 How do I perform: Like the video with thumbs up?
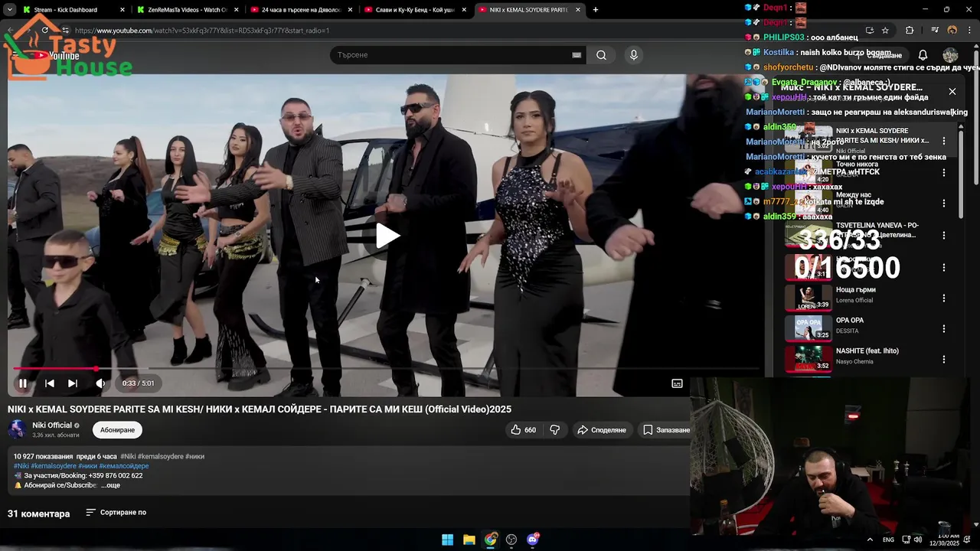pos(523,430)
